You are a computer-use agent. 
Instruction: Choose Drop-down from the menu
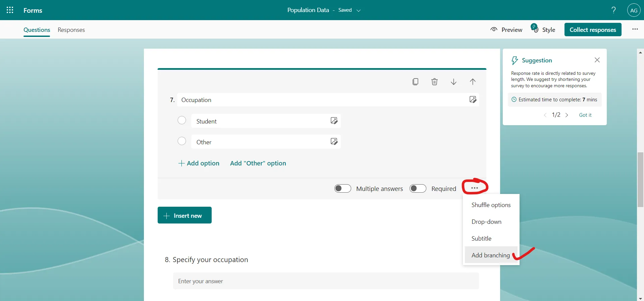click(491, 222)
